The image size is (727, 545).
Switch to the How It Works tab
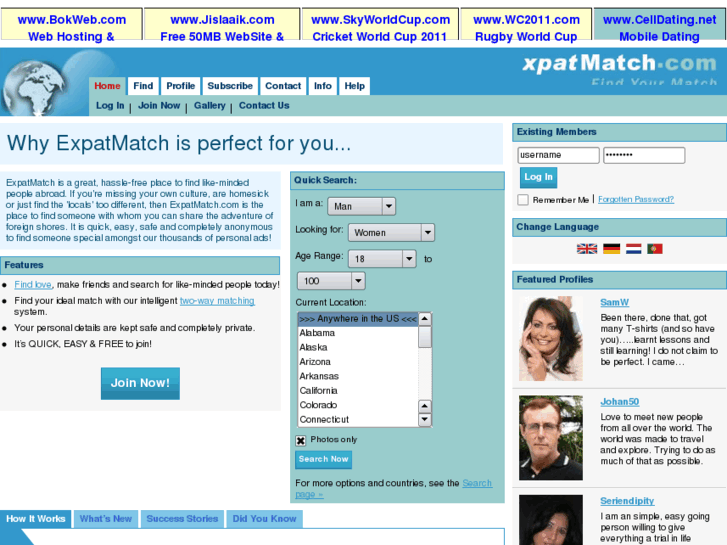pyautogui.click(x=36, y=519)
